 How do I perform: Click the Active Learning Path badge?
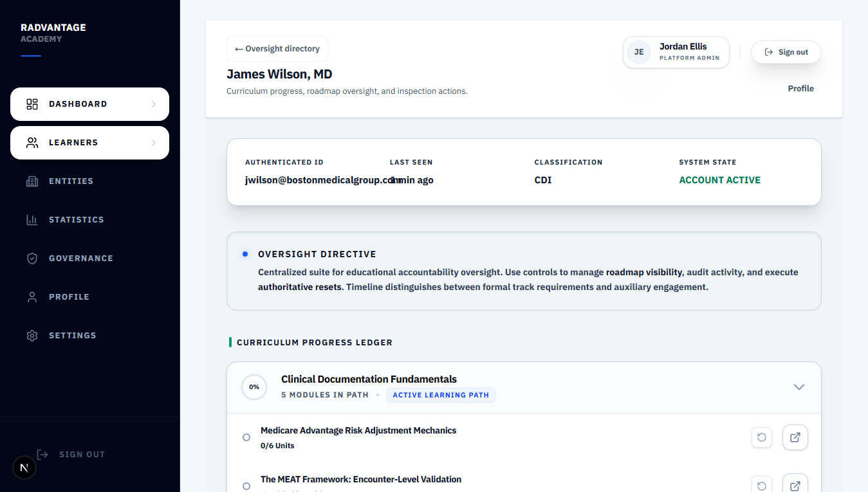coord(441,395)
